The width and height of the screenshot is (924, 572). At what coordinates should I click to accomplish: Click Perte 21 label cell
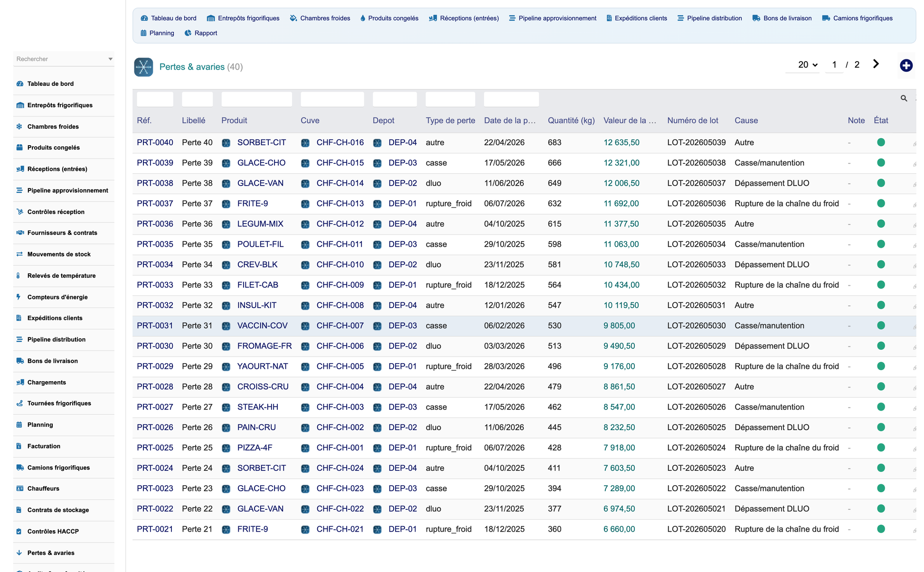tap(197, 529)
